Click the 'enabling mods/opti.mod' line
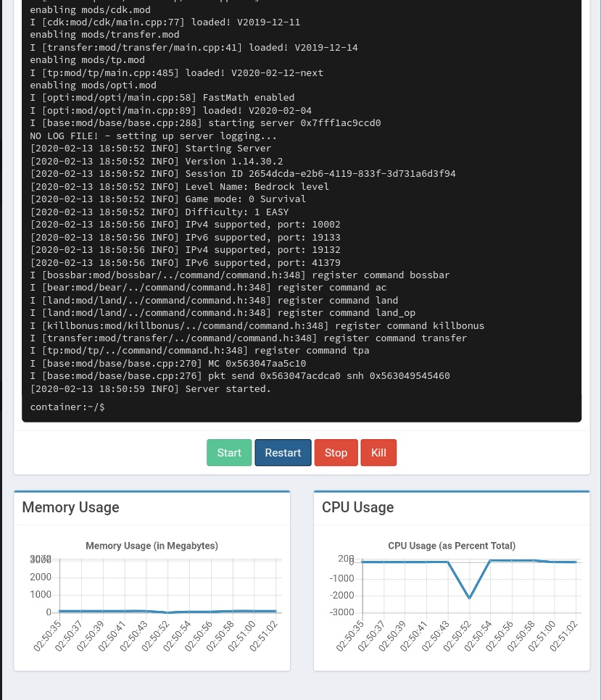This screenshot has width=601, height=700. [x=94, y=86]
